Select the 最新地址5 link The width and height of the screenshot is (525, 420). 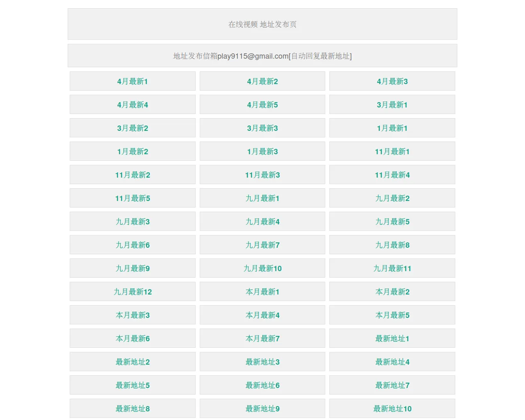point(132,385)
